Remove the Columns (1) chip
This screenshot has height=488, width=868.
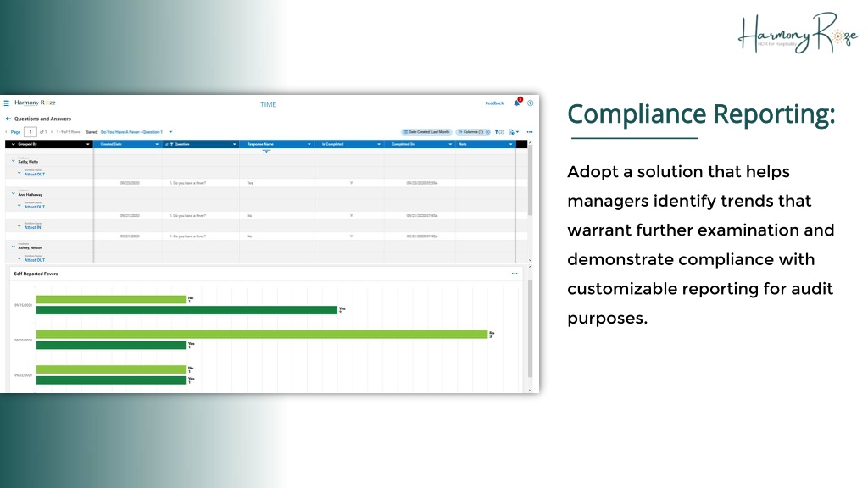point(487,132)
